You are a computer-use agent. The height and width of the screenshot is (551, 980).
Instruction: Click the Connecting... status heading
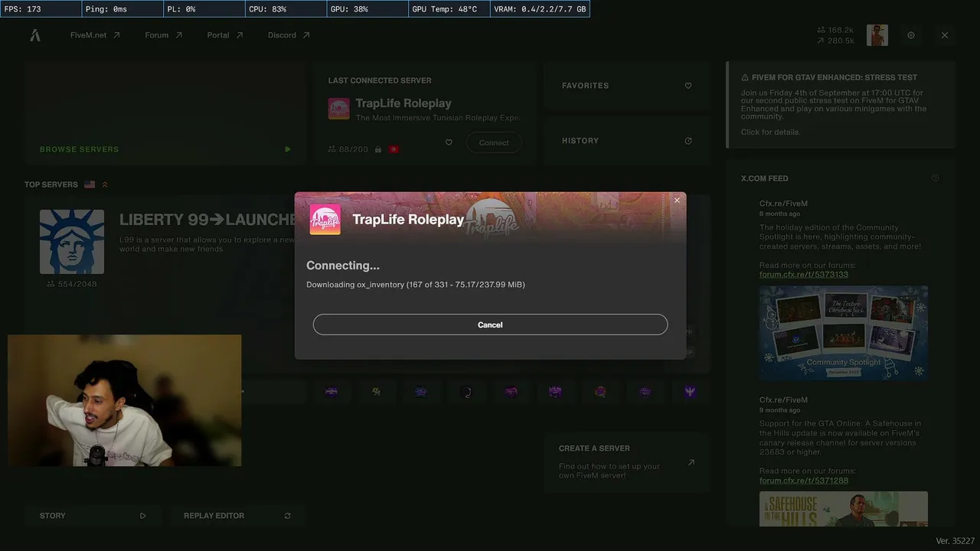point(343,266)
